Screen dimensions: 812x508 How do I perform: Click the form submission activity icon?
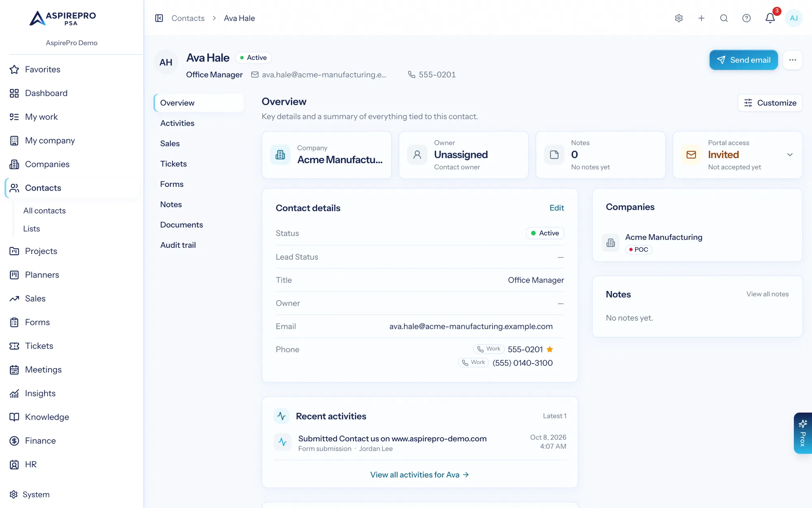coord(283,443)
